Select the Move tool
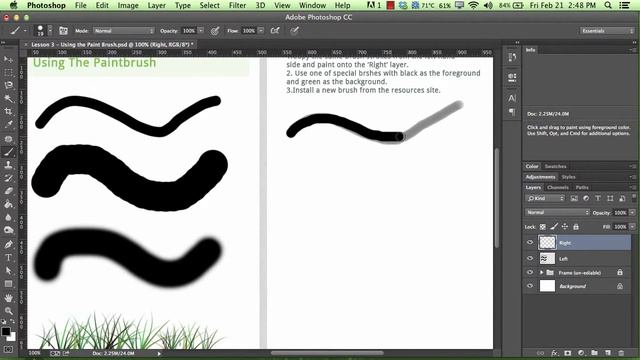This screenshot has height=360, width=640. click(x=8, y=60)
